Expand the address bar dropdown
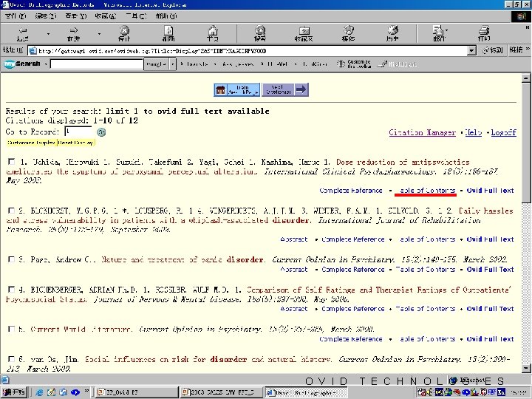Image resolution: width=532 pixels, height=399 pixels. (471, 51)
